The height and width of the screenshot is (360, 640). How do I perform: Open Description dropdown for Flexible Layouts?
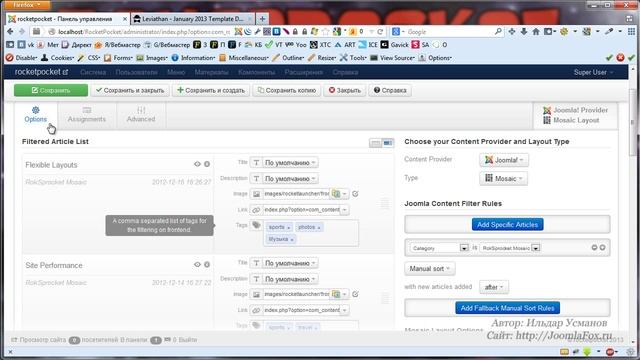pyautogui.click(x=290, y=178)
